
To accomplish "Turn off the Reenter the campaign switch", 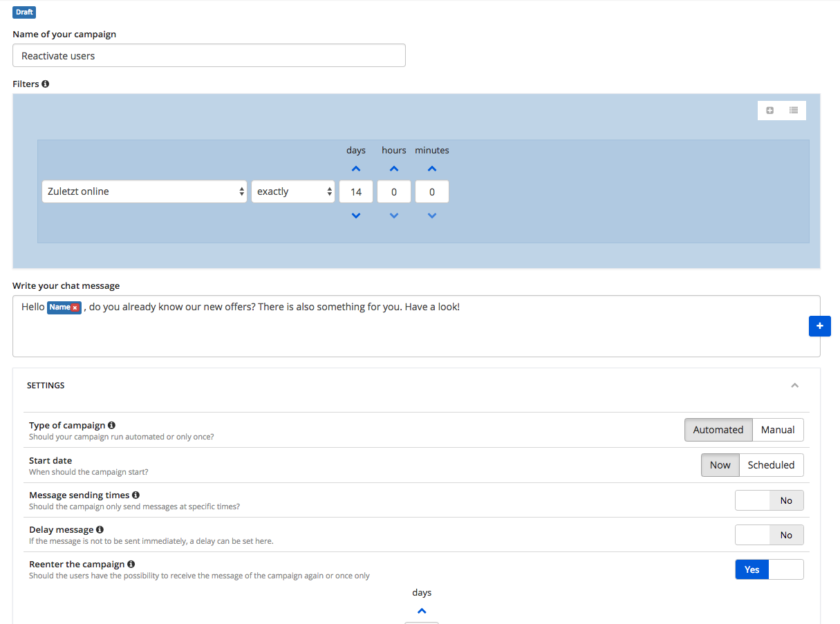I will pos(769,569).
